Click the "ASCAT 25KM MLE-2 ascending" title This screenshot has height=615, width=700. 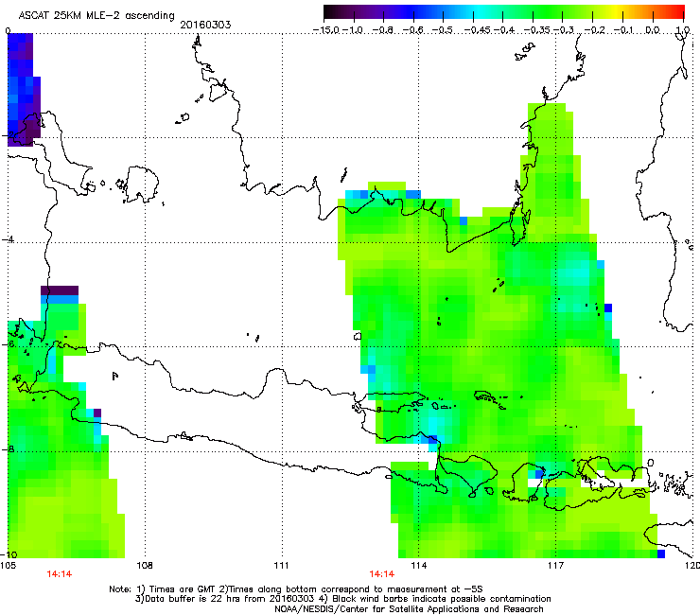pyautogui.click(x=96, y=15)
